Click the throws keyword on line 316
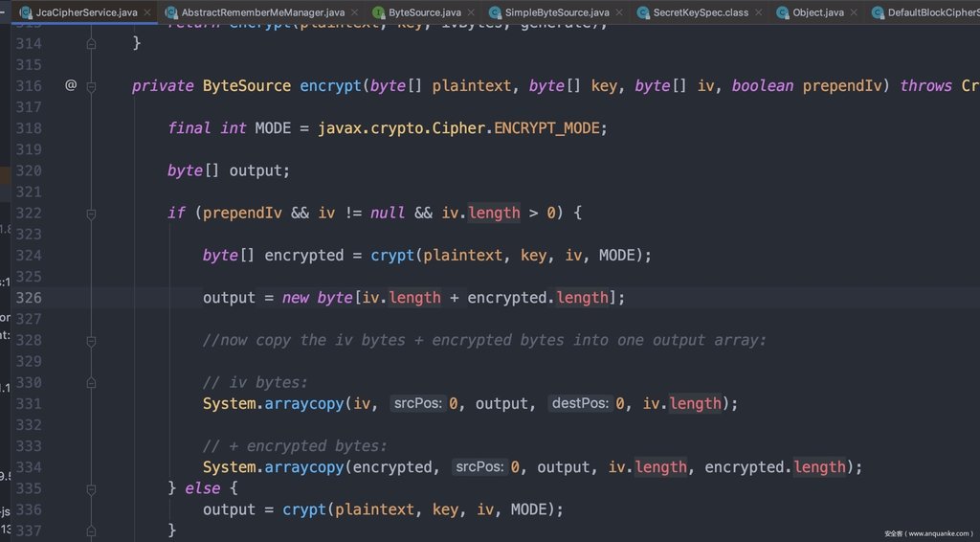Screen dimensions: 980x542 click(925, 85)
